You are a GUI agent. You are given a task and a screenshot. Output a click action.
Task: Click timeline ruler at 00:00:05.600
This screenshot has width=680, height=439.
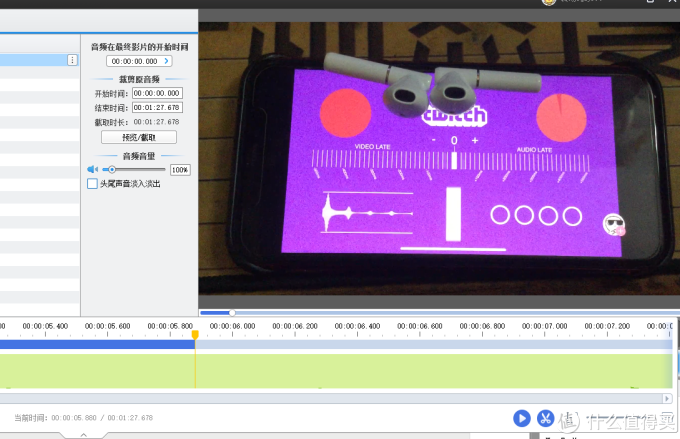108,326
